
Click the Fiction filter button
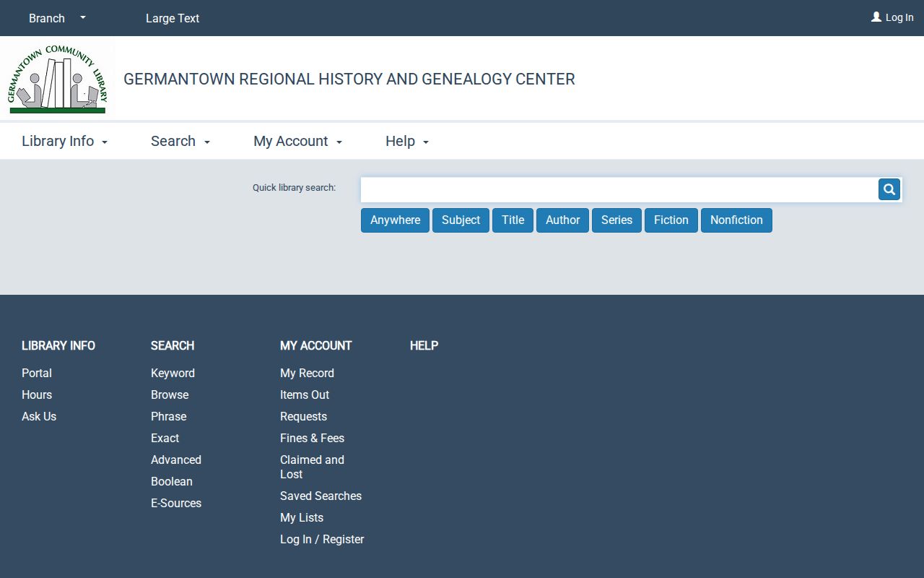click(x=671, y=220)
